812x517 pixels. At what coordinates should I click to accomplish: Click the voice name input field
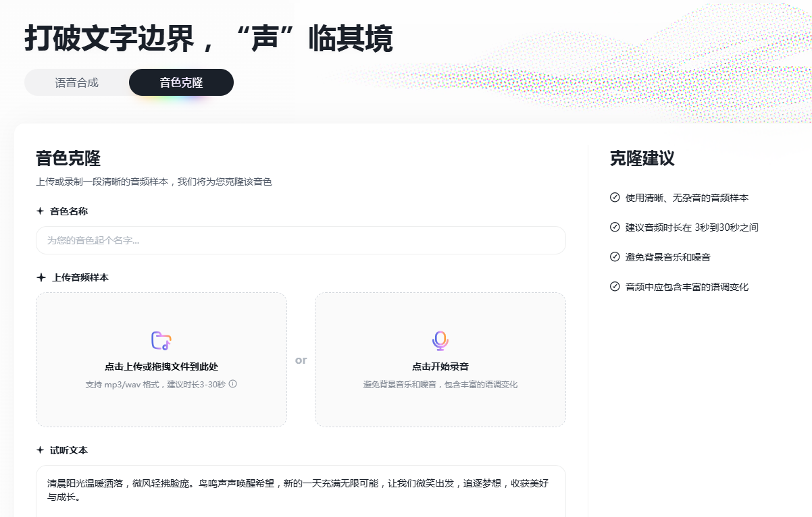(300, 240)
